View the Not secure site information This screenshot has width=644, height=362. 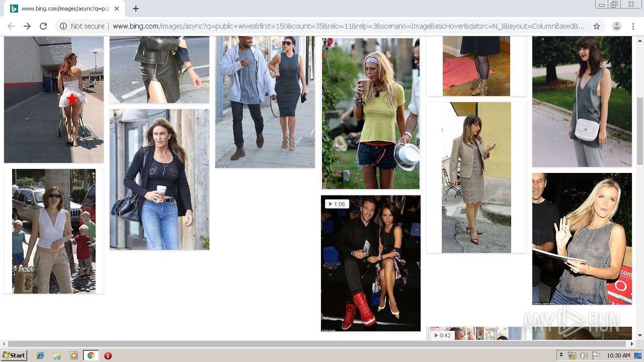(82, 26)
